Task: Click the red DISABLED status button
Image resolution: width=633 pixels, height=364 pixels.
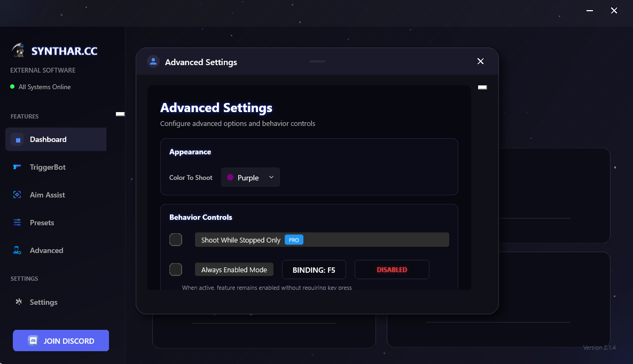Action: 392,270
